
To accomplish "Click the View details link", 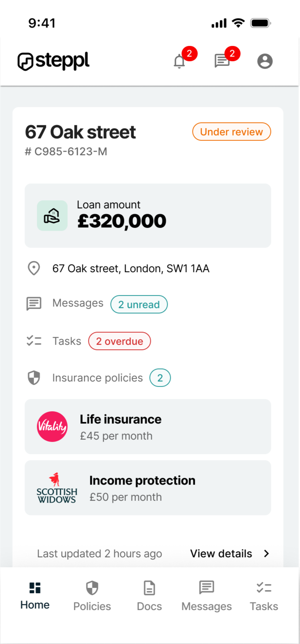I will (221, 553).
